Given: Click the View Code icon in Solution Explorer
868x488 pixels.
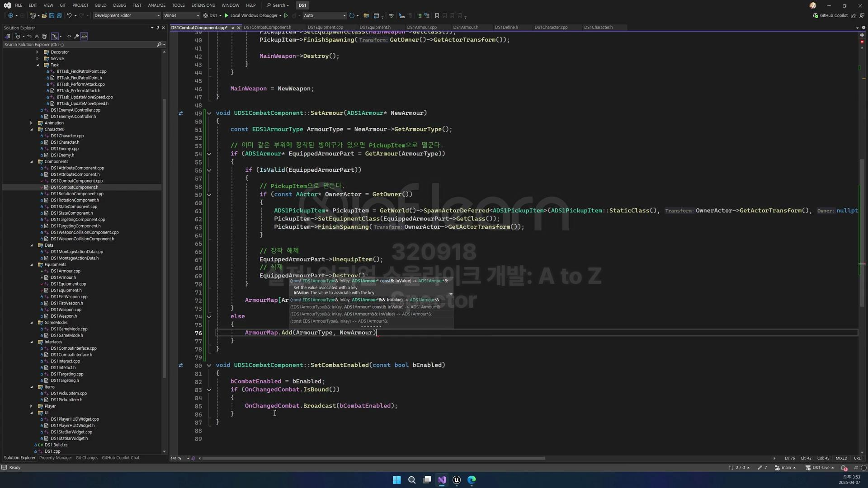Looking at the screenshot, I should 69,36.
